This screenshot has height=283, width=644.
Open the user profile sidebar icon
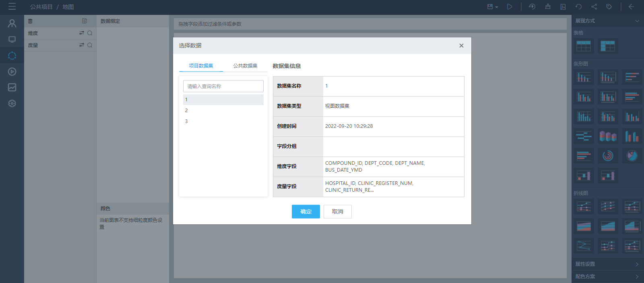12,23
